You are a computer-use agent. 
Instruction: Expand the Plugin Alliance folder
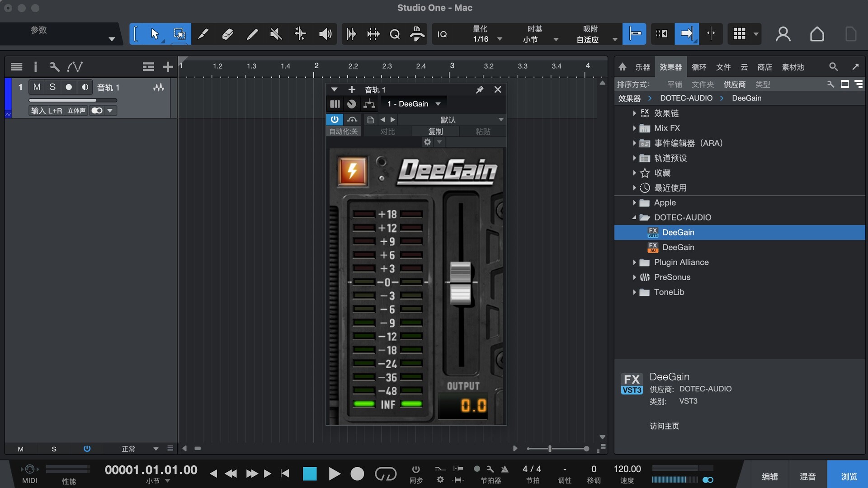pyautogui.click(x=634, y=262)
